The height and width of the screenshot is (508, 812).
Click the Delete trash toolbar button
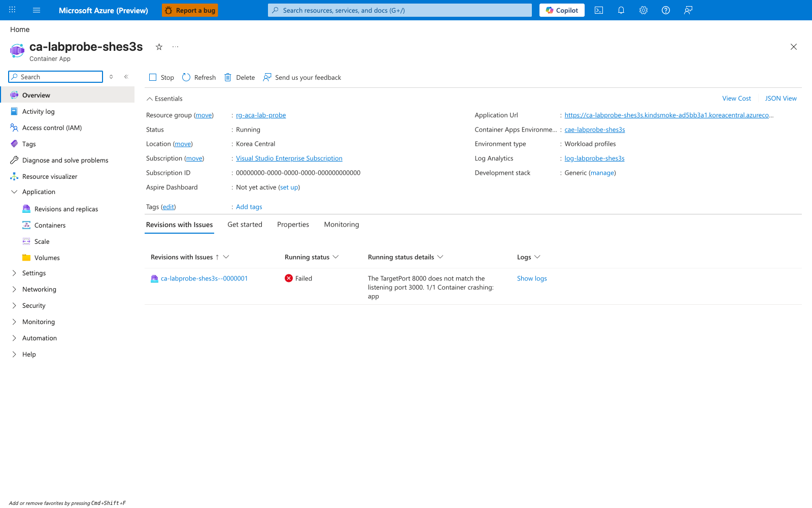(x=240, y=77)
